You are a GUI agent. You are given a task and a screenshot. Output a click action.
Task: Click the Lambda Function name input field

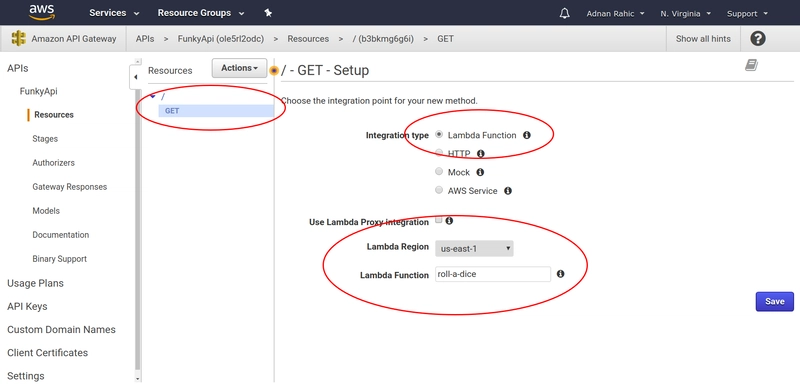pyautogui.click(x=493, y=274)
